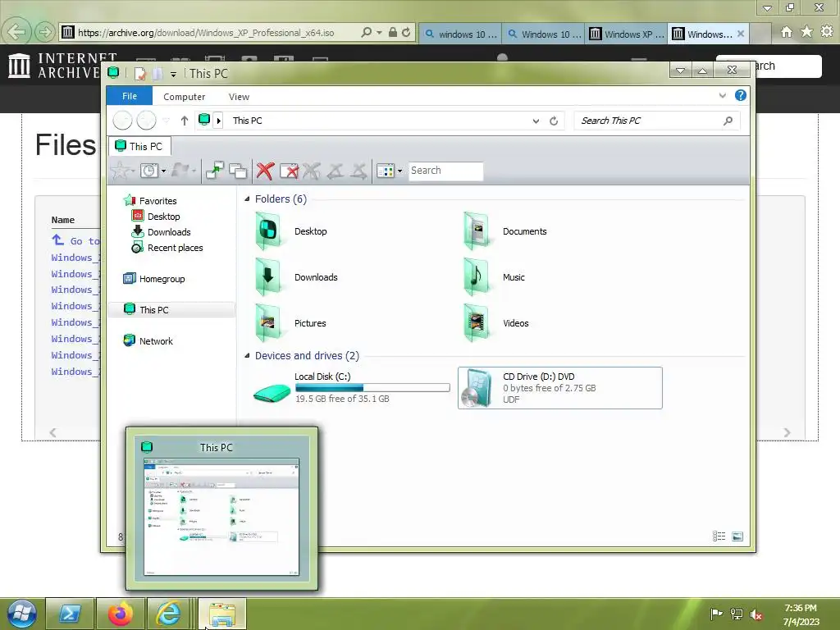The width and height of the screenshot is (840, 630).
Task: Click the Internet Explorer address bar URL
Action: 206,33
